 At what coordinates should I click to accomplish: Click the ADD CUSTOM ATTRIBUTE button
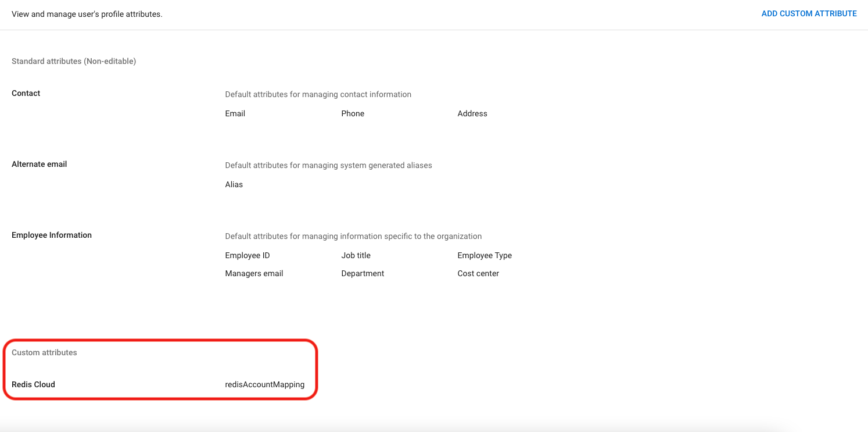coord(809,13)
